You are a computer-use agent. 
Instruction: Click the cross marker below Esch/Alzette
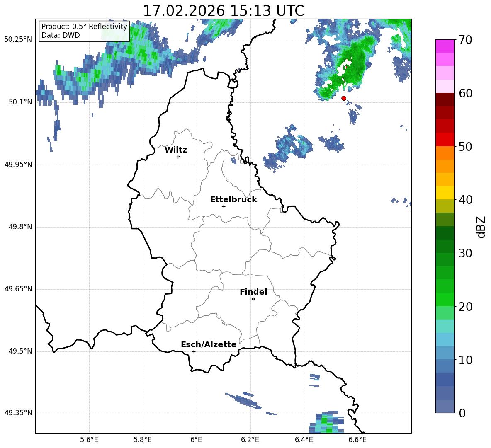click(194, 351)
